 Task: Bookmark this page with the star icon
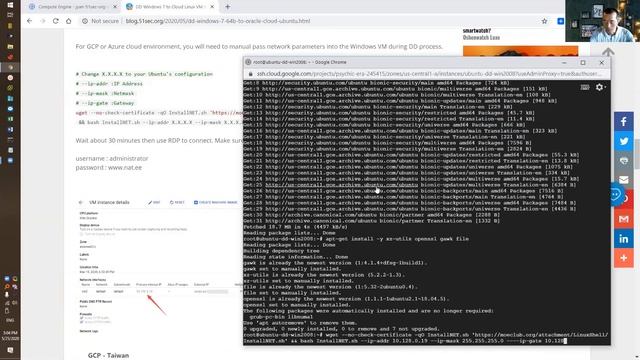tap(544, 21)
